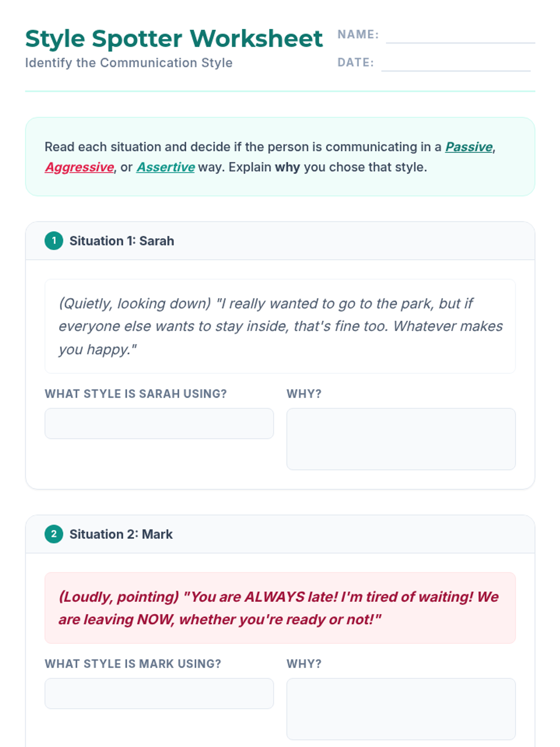
Task: Open the Assertive style link
Action: pos(165,167)
